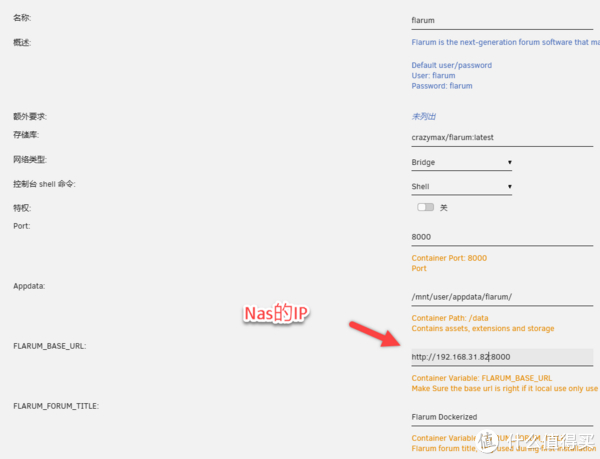This screenshot has height=459, width=600.
Task: Click the Port field showing 8000
Action: click(x=500, y=238)
